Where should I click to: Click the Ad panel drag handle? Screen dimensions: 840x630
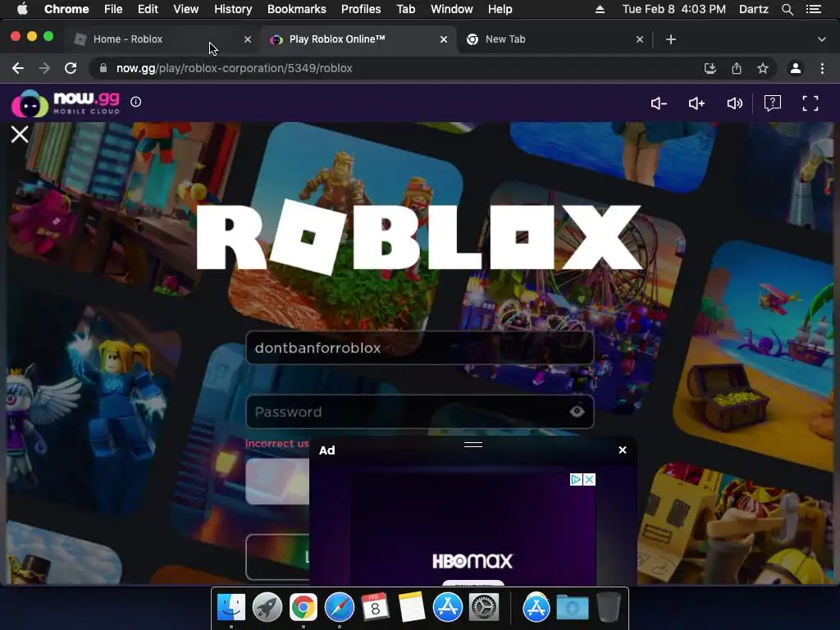click(x=473, y=445)
